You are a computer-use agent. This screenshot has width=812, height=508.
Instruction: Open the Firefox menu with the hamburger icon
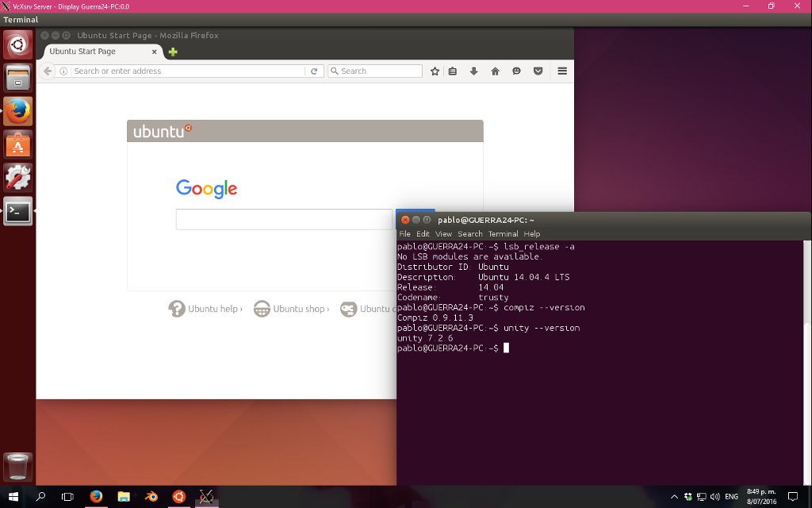click(x=561, y=71)
